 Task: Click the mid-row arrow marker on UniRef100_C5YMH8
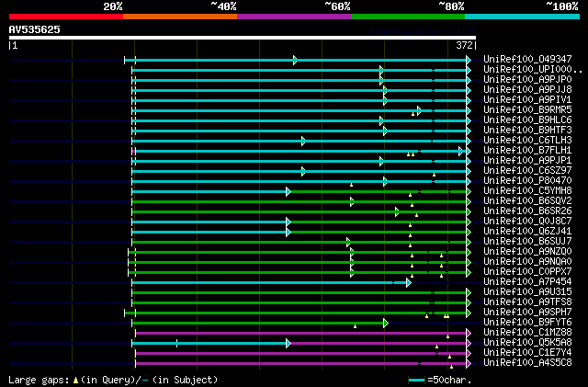[288, 191]
